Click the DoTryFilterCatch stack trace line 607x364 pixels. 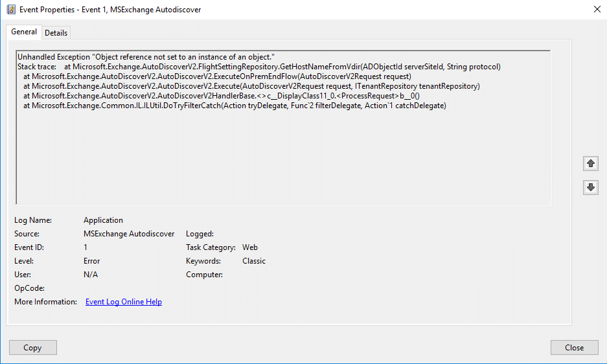pyautogui.click(x=235, y=106)
